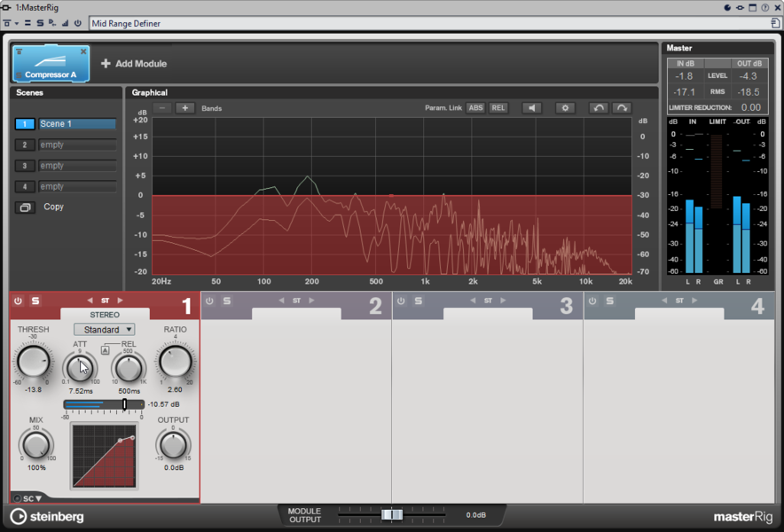
Task: Click the bypass icon on Compressor A module
Action: (19, 52)
